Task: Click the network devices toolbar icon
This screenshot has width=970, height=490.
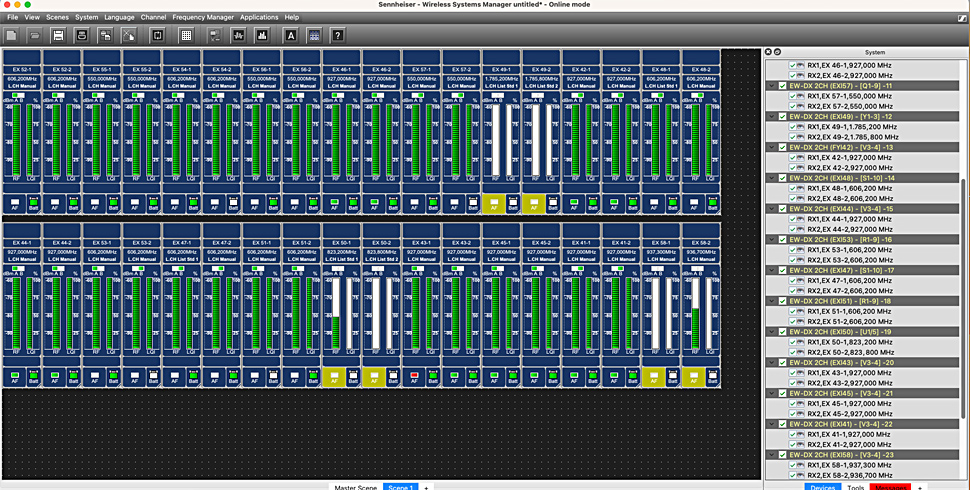Action: (x=215, y=35)
